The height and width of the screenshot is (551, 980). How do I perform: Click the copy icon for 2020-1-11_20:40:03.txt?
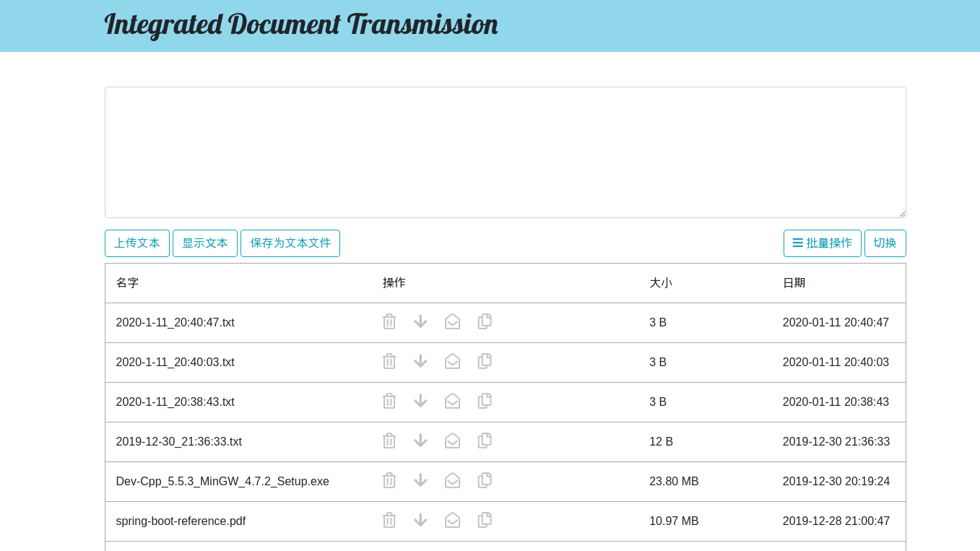pyautogui.click(x=485, y=362)
